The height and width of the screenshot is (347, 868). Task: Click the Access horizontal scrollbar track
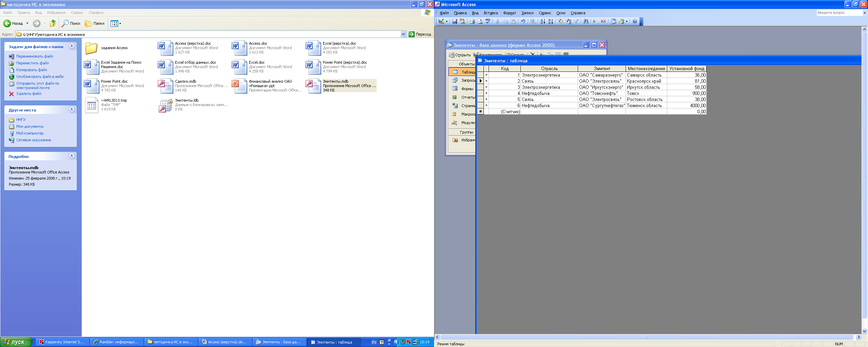click(646, 337)
